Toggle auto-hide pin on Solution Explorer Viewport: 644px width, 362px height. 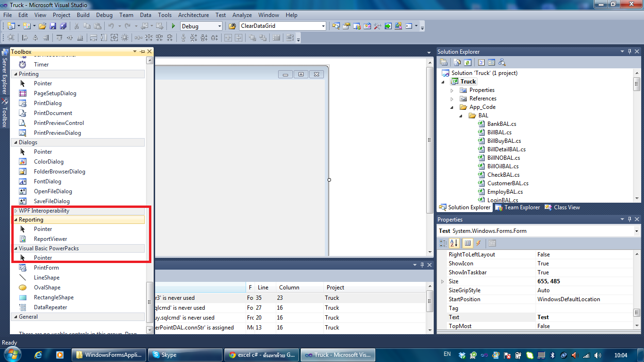(x=629, y=52)
